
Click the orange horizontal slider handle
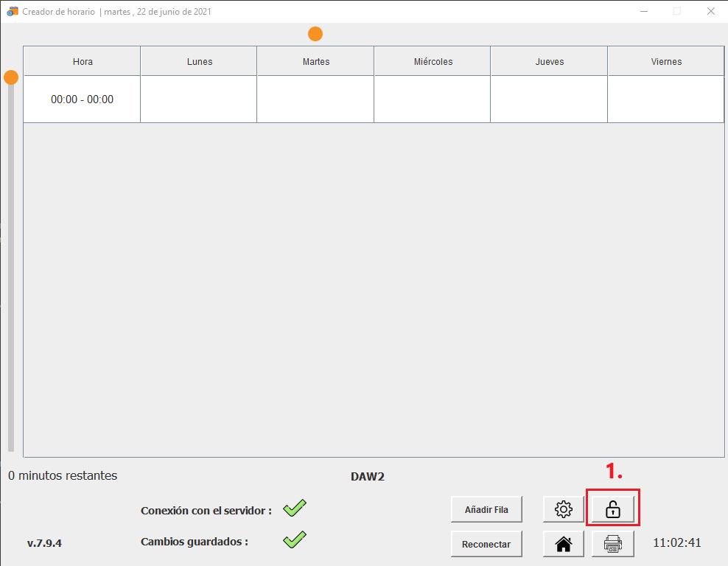pyautogui.click(x=315, y=34)
